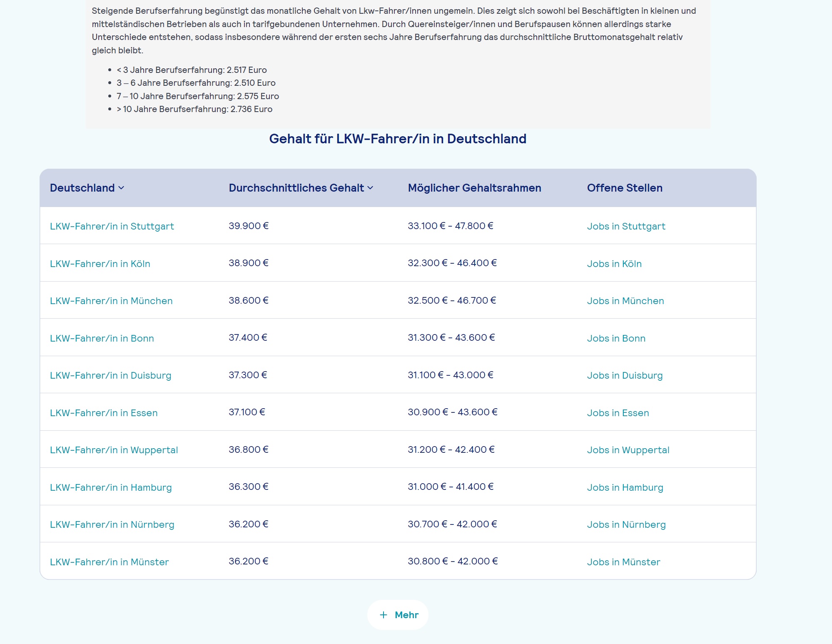Open LKW-Fahrer/in in Stuttgart link
Screen dimensions: 832x644
112,226
